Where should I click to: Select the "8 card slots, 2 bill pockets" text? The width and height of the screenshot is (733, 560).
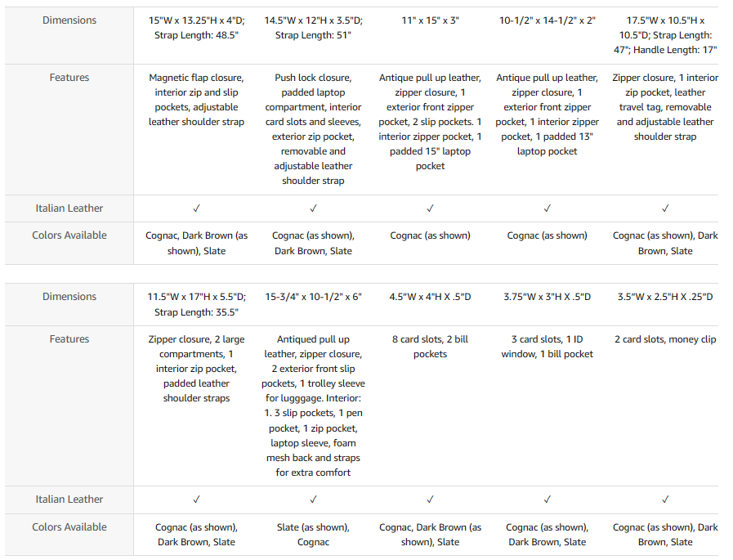pyautogui.click(x=430, y=347)
